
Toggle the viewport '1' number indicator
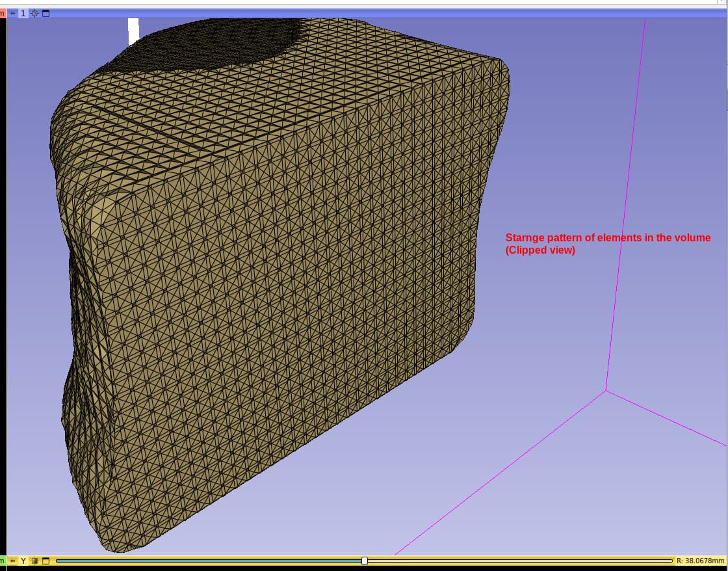(23, 13)
